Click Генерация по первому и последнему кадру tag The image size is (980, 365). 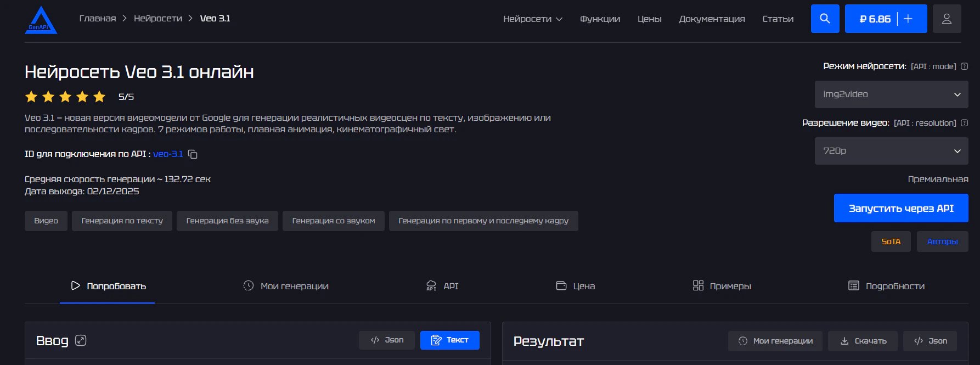tap(483, 221)
